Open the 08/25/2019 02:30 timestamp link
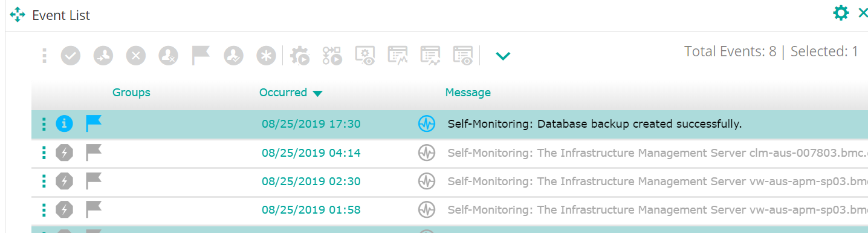 (x=311, y=182)
